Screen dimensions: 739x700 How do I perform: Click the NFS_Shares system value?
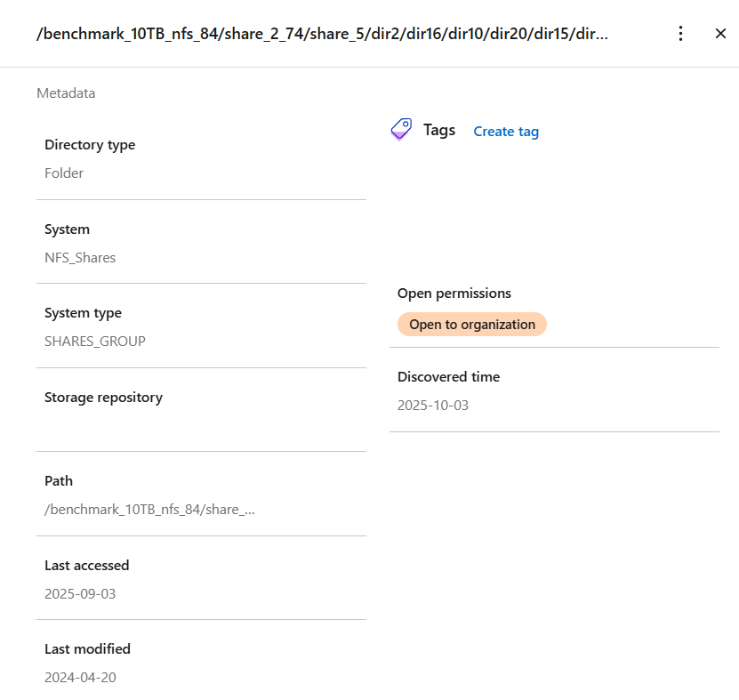(x=80, y=258)
